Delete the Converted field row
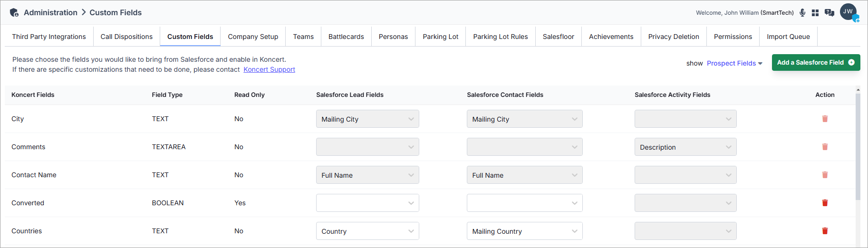868x248 pixels. pyautogui.click(x=825, y=203)
